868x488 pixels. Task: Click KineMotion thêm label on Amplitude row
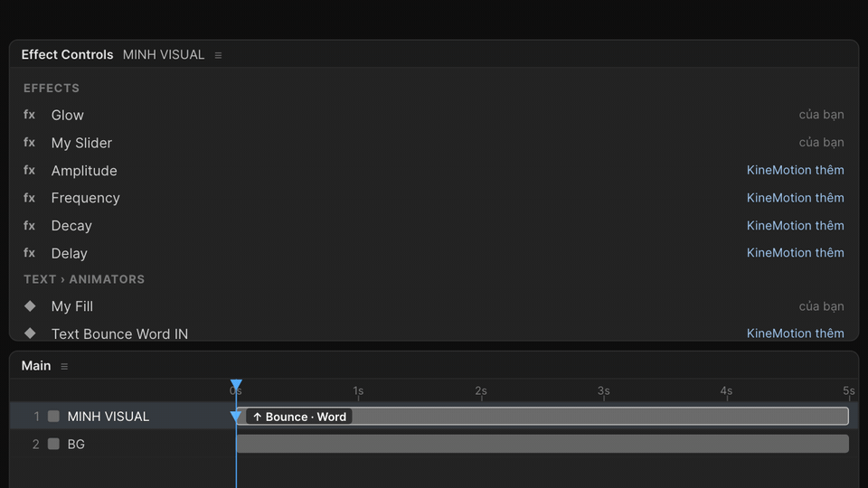point(795,170)
